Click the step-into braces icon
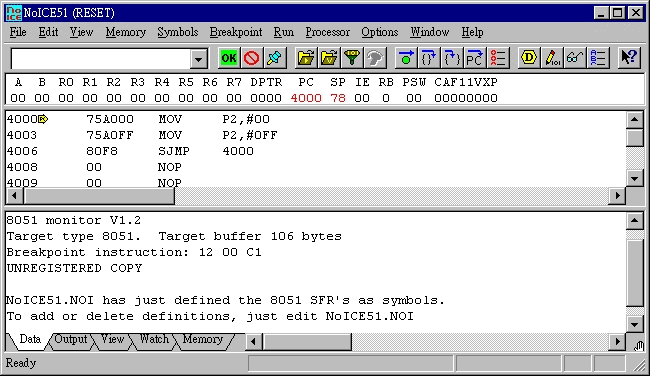Image resolution: width=650 pixels, height=376 pixels. pyautogui.click(x=429, y=58)
